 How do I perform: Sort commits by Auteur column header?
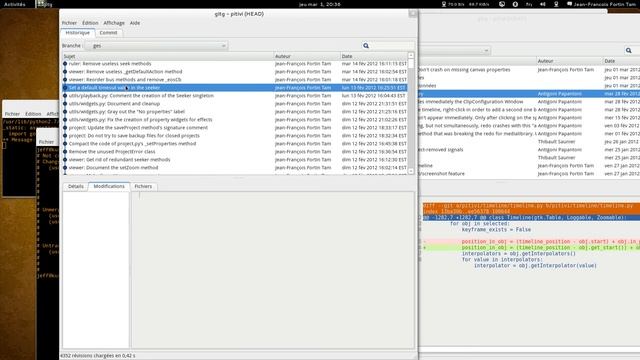[307, 56]
